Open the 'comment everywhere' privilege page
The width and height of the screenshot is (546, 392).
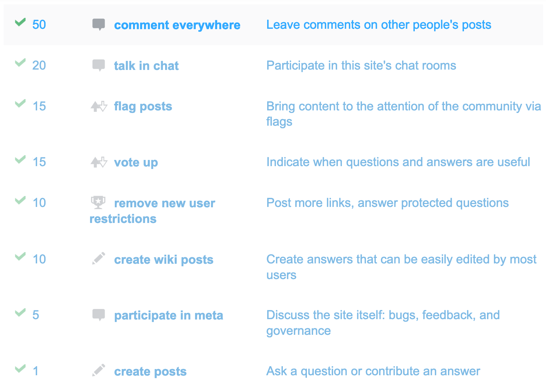coord(177,25)
